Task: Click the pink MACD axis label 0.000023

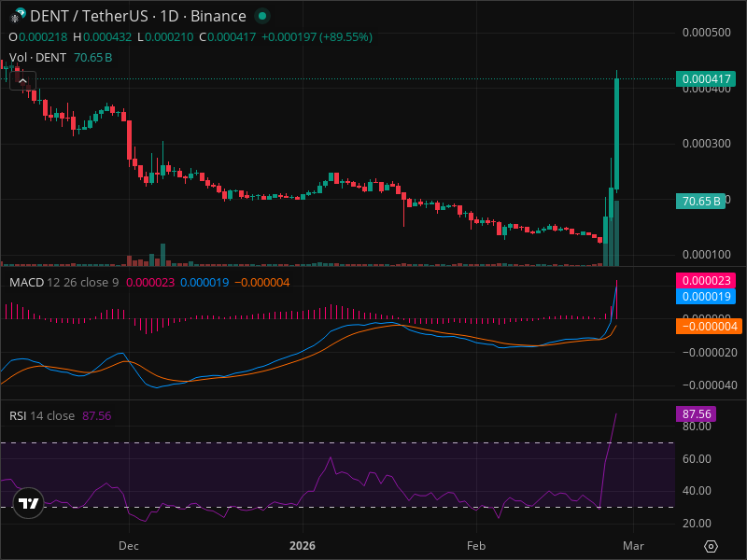Action: pyautogui.click(x=706, y=281)
